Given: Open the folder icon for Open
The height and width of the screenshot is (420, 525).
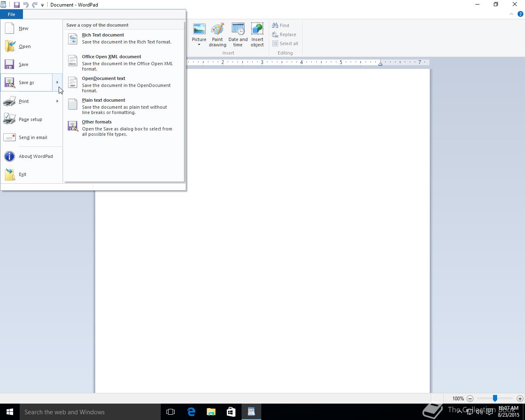Looking at the screenshot, I should point(9,46).
